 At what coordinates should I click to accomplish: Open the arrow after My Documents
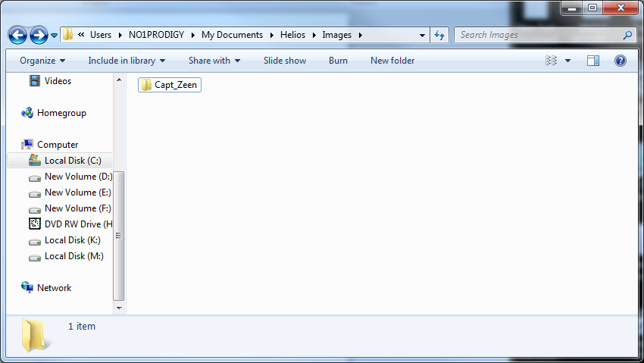pos(271,36)
